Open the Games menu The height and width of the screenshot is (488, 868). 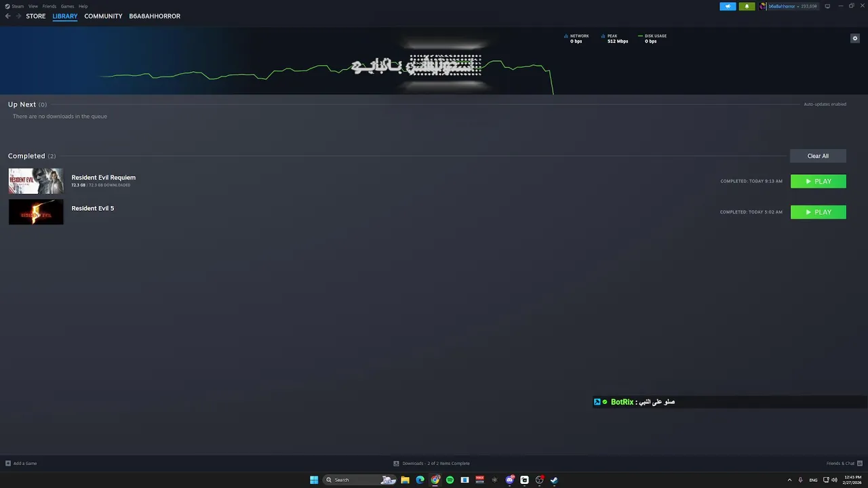67,6
